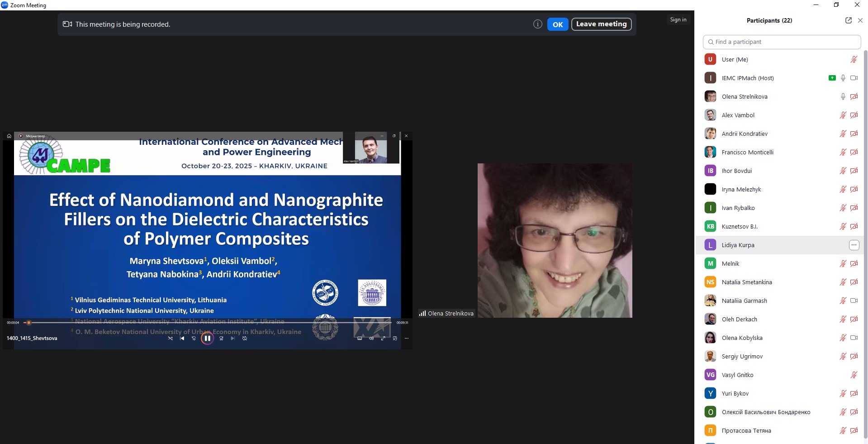This screenshot has width=868, height=444.
Task: Pause the video with the pause button
Action: 207,339
